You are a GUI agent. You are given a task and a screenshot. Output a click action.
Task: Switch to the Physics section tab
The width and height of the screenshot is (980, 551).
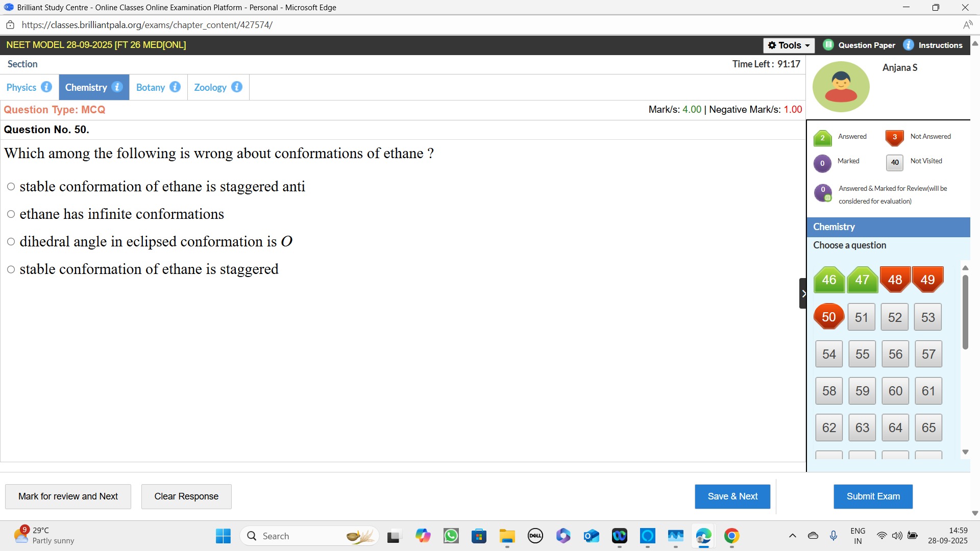(x=21, y=87)
